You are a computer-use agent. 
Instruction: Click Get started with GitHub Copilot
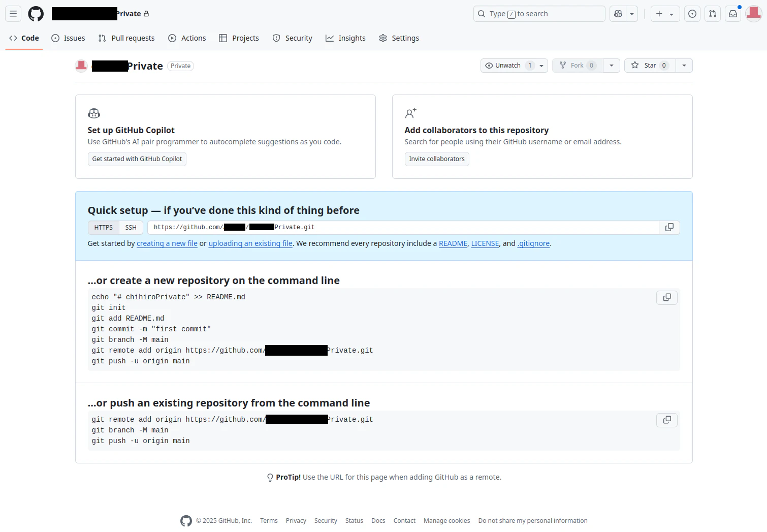pos(137,159)
